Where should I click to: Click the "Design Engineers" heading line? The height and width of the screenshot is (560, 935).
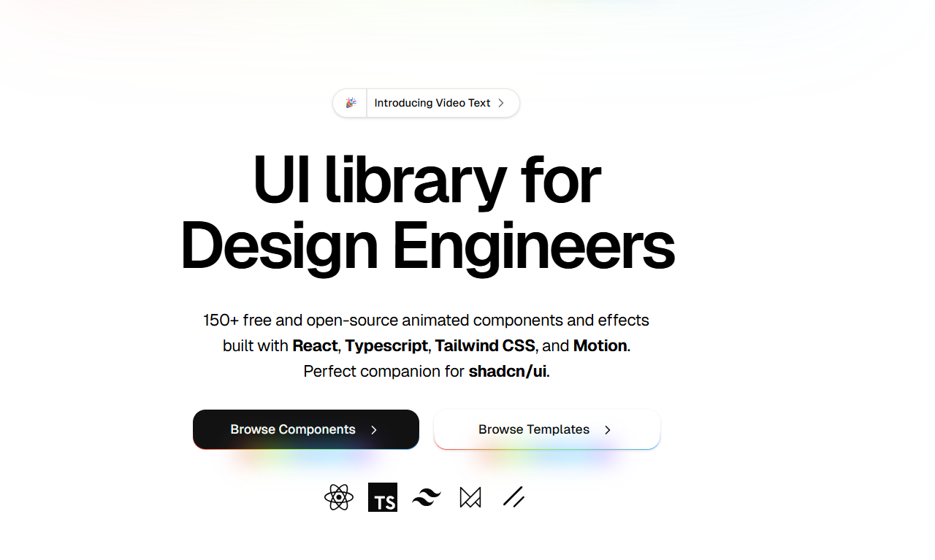427,246
